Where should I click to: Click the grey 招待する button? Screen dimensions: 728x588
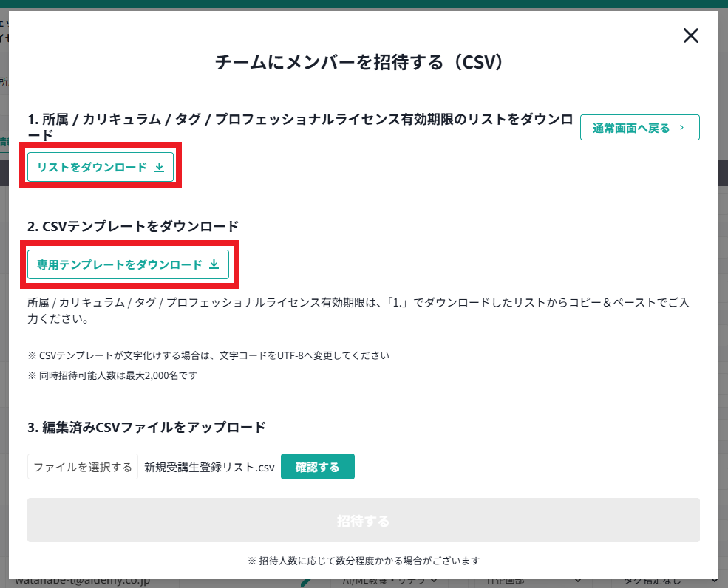363,521
